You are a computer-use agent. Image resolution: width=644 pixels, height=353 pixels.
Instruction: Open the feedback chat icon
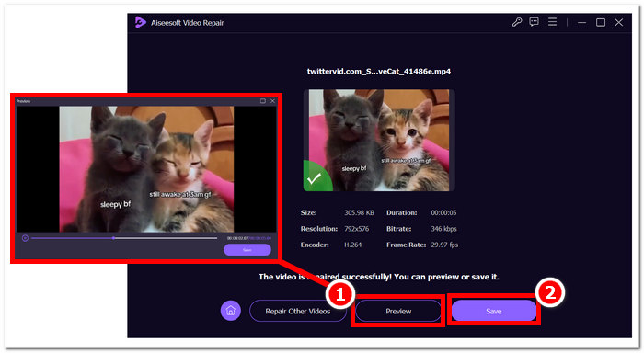pos(534,22)
